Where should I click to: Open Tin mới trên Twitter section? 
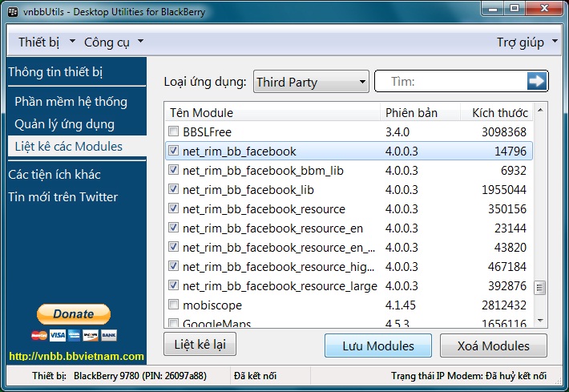click(x=63, y=197)
